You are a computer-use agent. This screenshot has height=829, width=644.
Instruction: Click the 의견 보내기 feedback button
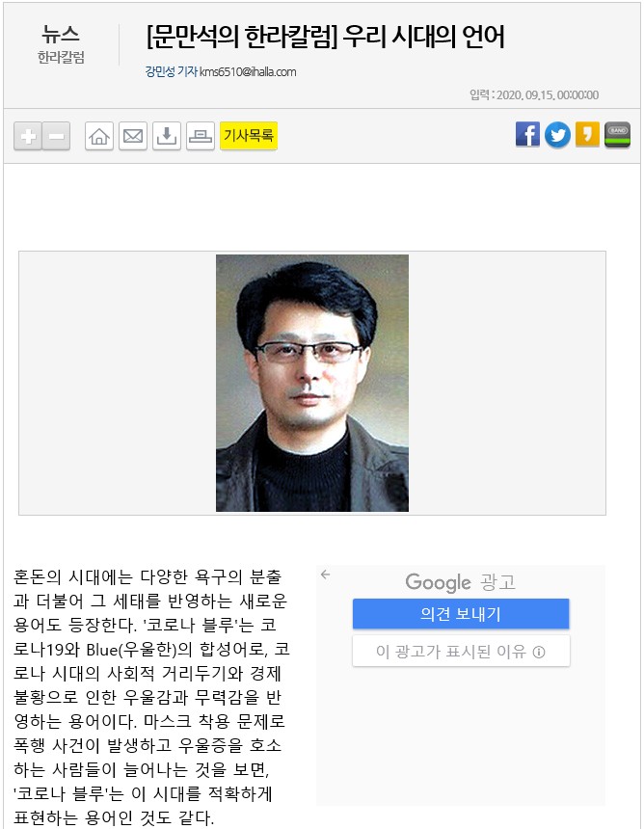tap(461, 614)
